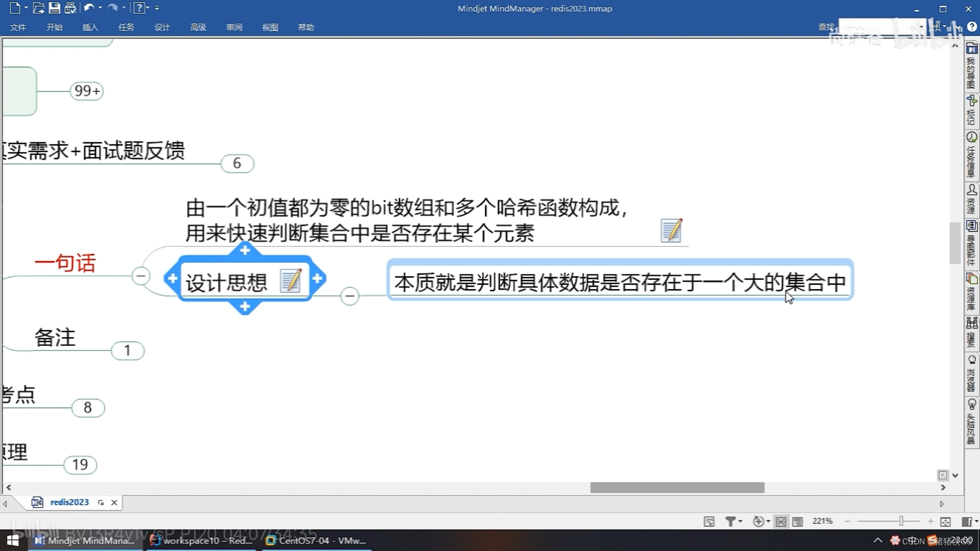Open the Undo history dropdown arrow
The height and width of the screenshot is (551, 980).
point(100,8)
